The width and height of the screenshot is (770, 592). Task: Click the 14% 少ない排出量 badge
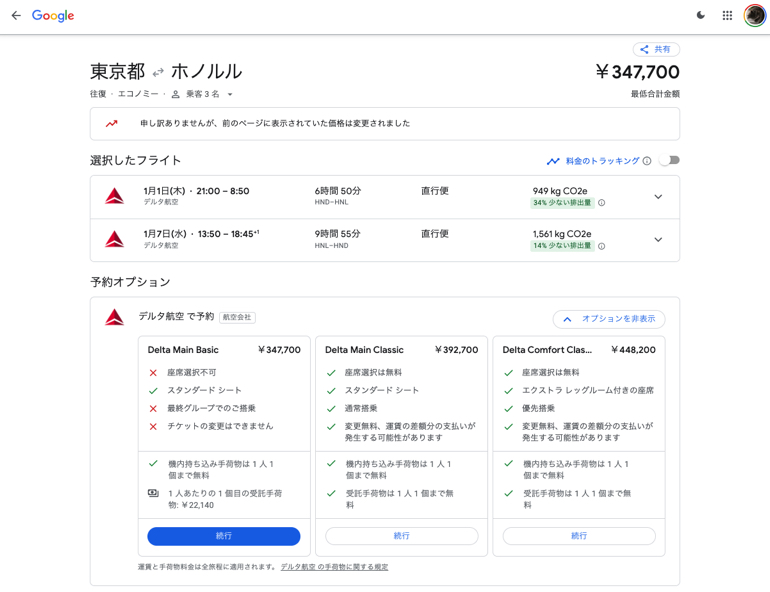click(562, 245)
